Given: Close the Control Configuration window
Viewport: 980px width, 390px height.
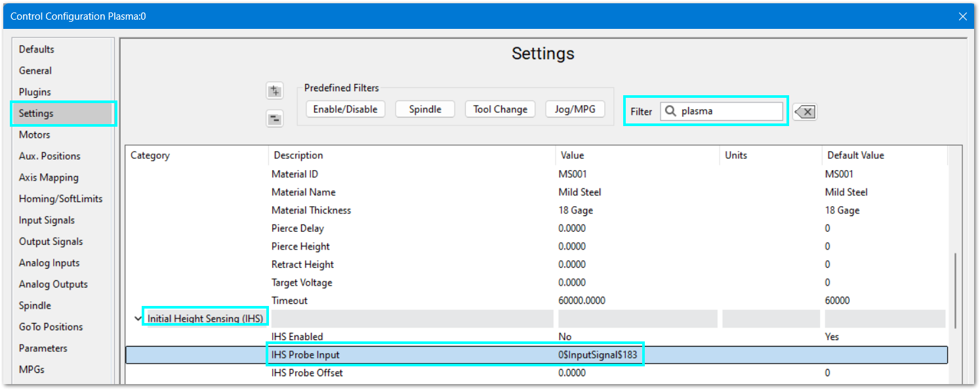Looking at the screenshot, I should point(962,16).
